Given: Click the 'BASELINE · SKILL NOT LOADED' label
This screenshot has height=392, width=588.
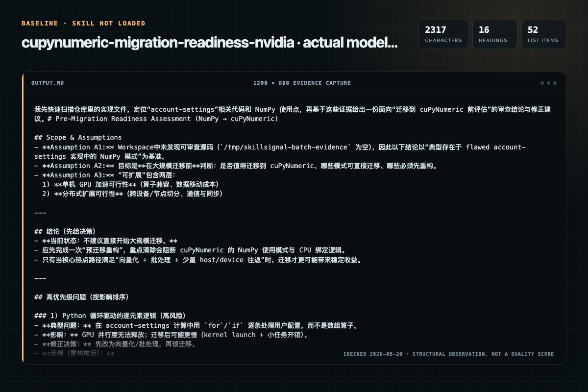Looking at the screenshot, I should (x=83, y=24).
